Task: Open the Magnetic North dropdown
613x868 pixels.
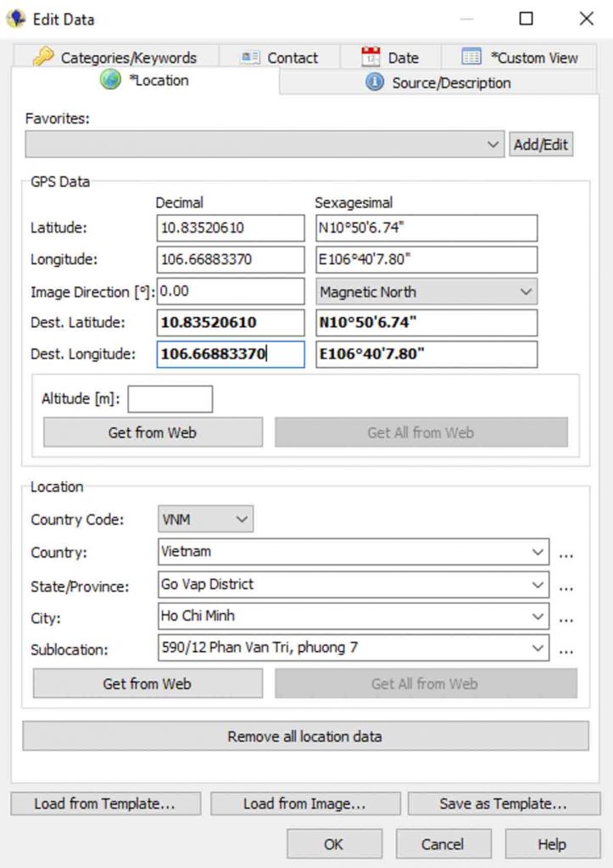Action: click(426, 292)
